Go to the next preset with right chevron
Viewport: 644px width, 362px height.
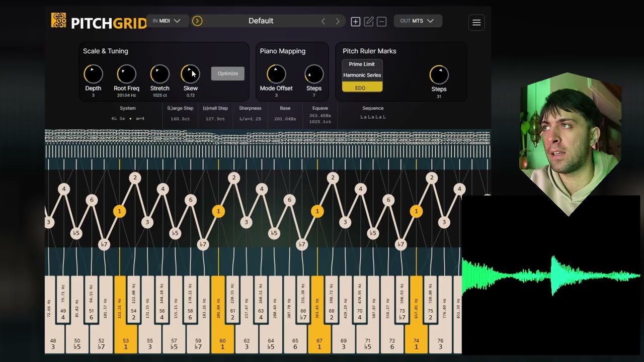pos(338,21)
